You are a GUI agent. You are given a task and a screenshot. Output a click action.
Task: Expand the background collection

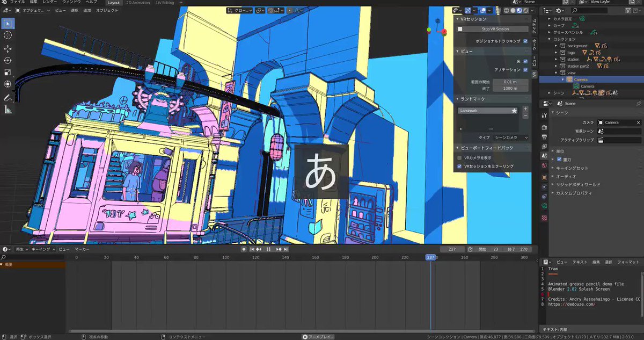[556, 46]
